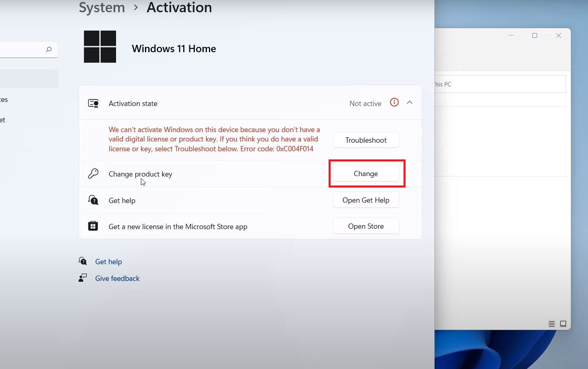Click the Windows 11 Home logo
Screen dimensions: 588x369
100,47
